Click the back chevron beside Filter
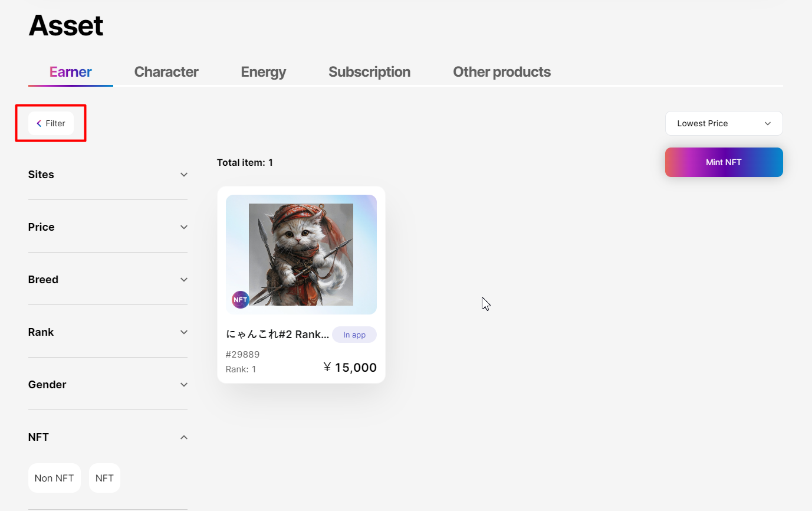812x511 pixels. tap(39, 123)
